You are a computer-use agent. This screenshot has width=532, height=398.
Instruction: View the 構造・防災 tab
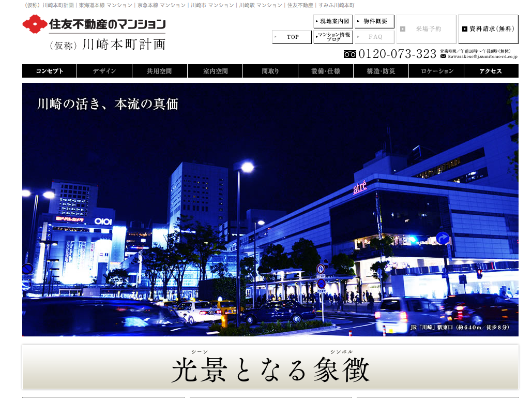pyautogui.click(x=381, y=71)
